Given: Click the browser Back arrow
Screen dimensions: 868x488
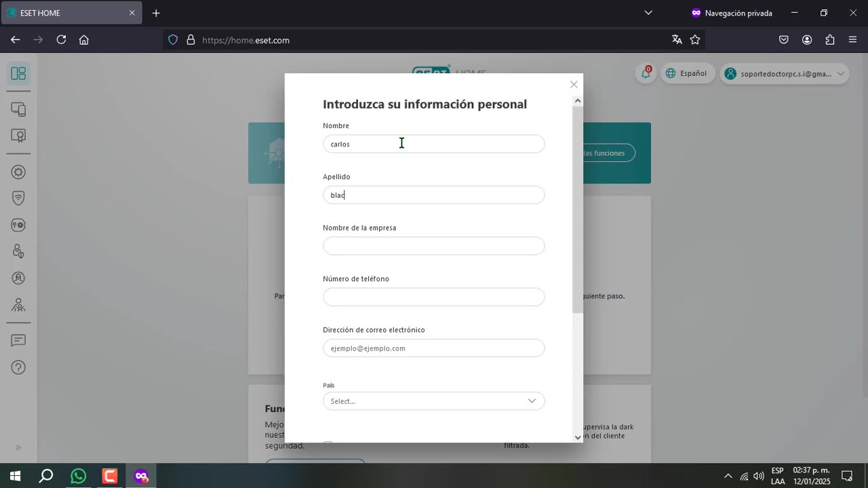Looking at the screenshot, I should point(15,40).
